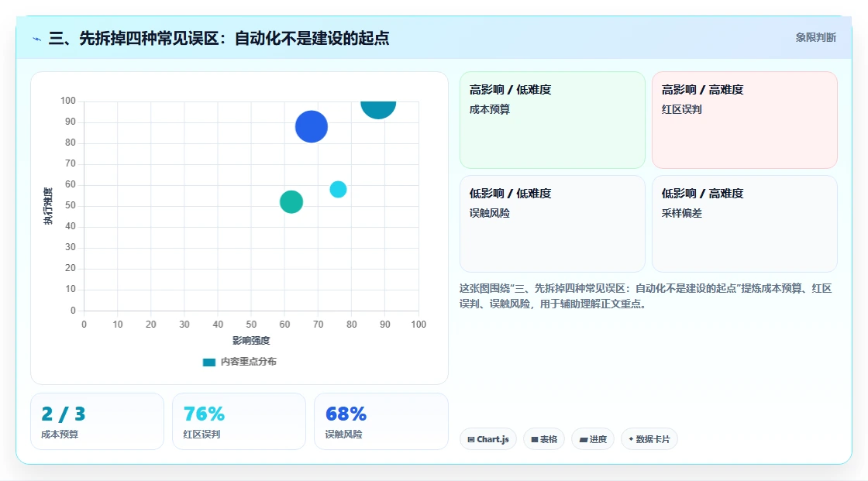Select the 低影响 / 低难度 quadrant card
The height and width of the screenshot is (481, 868).
coord(553,224)
